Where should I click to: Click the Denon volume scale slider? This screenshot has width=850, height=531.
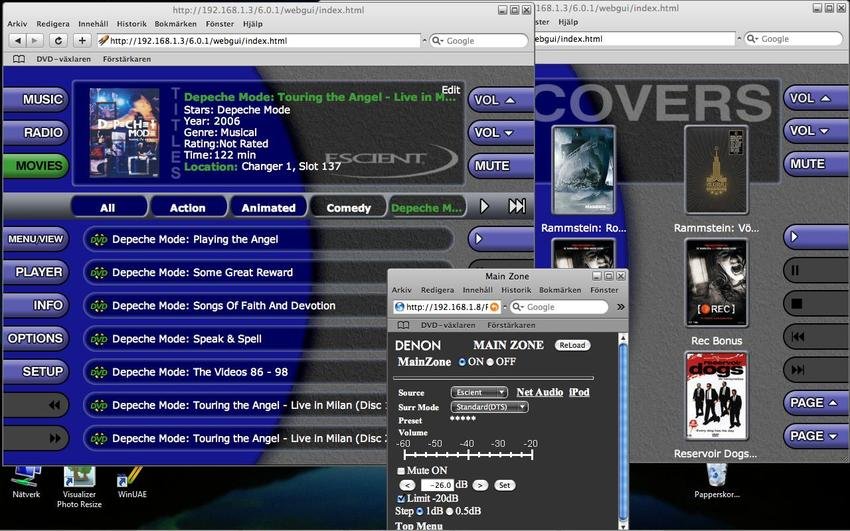[x=469, y=455]
